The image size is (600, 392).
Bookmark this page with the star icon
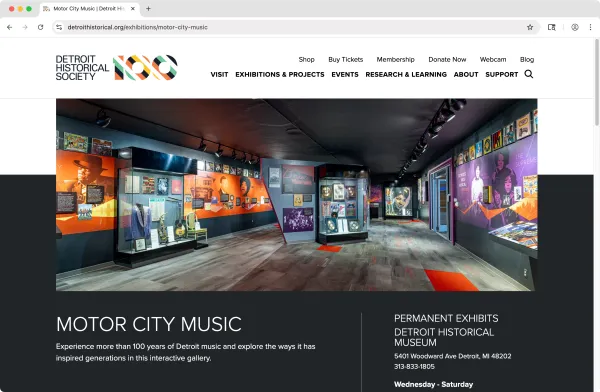click(530, 27)
